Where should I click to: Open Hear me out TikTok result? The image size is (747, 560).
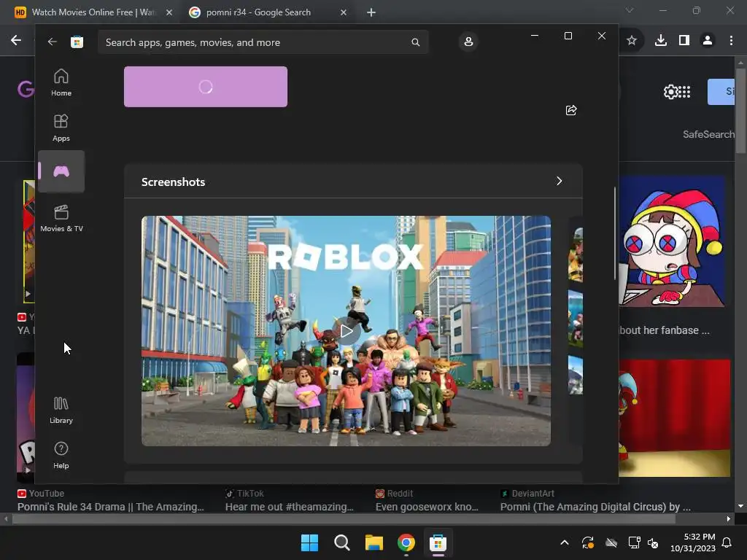(x=289, y=507)
